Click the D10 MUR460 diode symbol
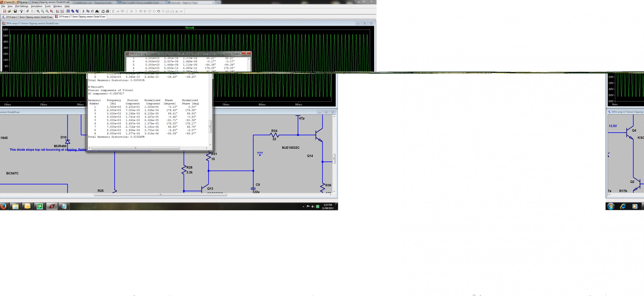Image resolution: width=644 pixels, height=296 pixels. pyautogui.click(x=68, y=142)
